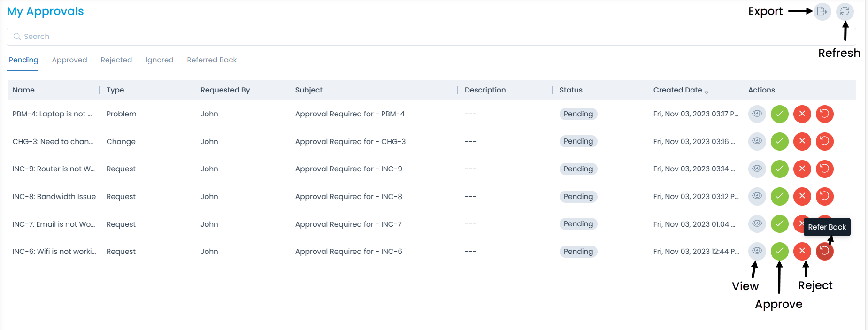868x330 pixels.
Task: Switch to the Approved tab
Action: tap(69, 60)
